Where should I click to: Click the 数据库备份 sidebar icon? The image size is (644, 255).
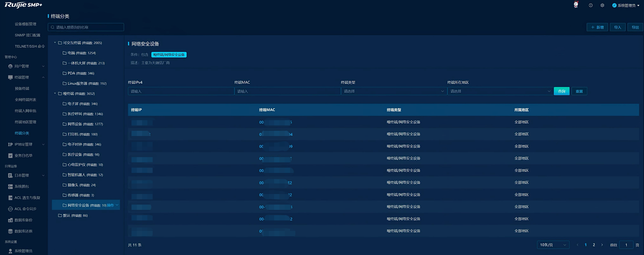coord(10,220)
